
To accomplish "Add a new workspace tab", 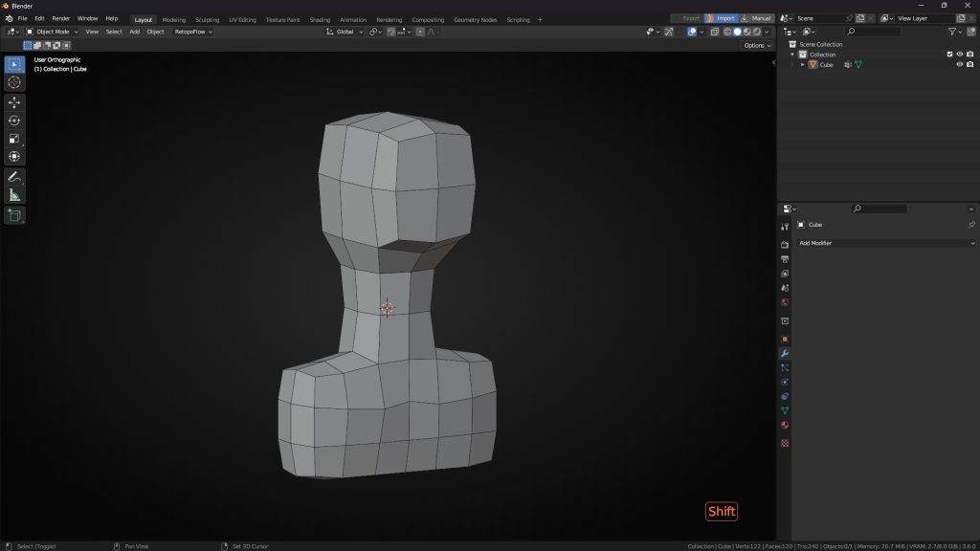I will [x=540, y=19].
